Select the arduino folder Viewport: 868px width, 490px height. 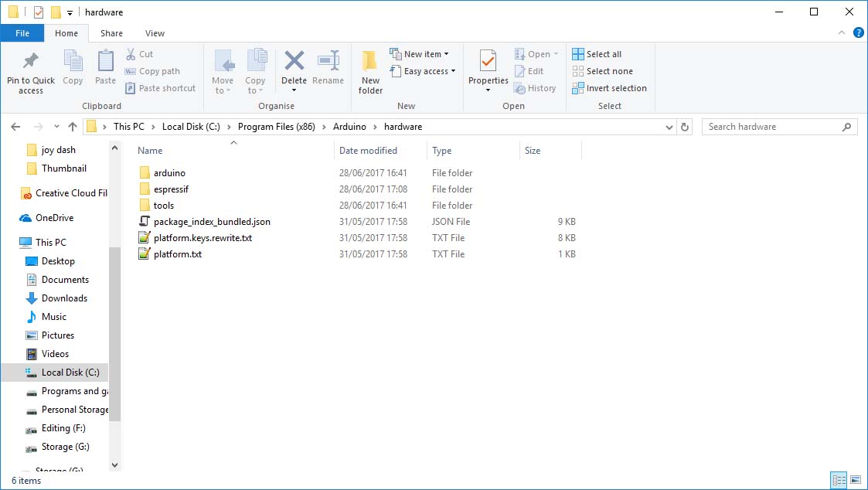[x=169, y=173]
